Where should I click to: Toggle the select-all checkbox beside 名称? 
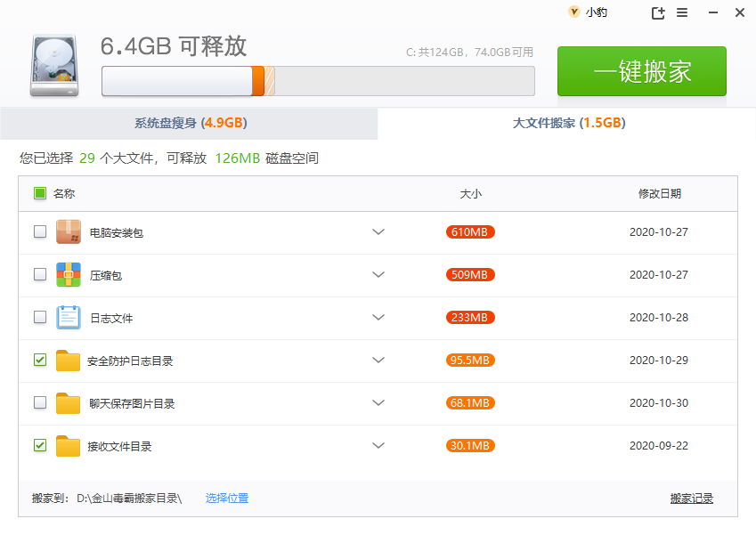[x=40, y=193]
